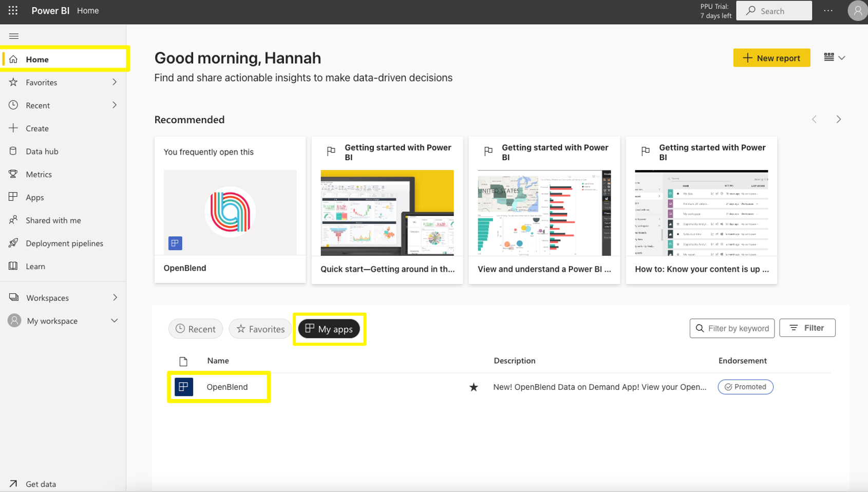Open How to: Know your content card
Viewport: 868px width, 492px height.
point(702,210)
